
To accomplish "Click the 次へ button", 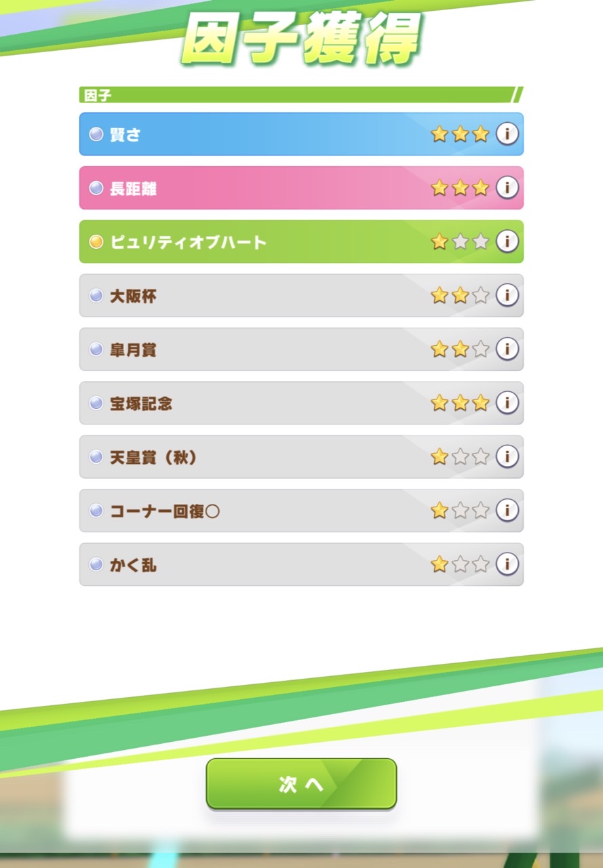I will point(301,784).
